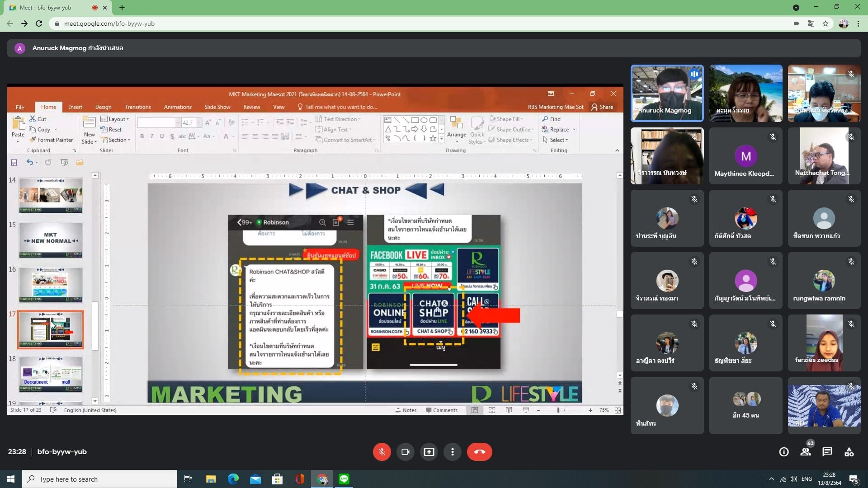Switch to Reading view icon
868x488 pixels.
click(509, 410)
